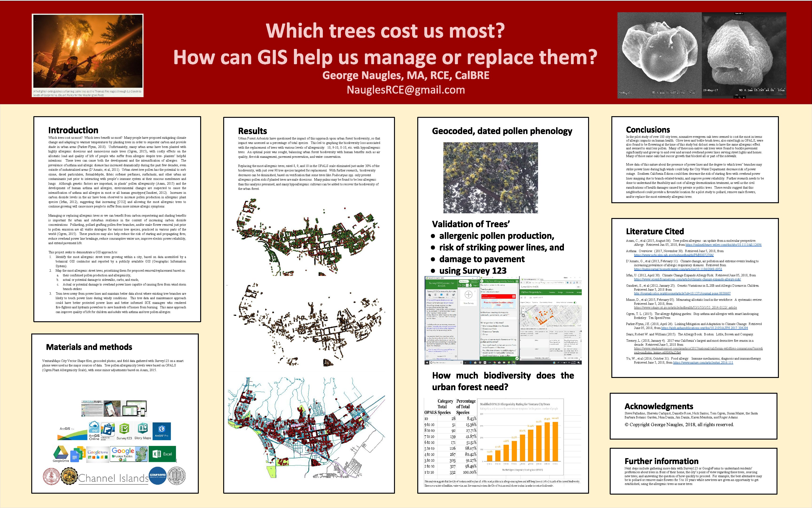Click the 'Which trees cost us most?' title
Viewport: 812px width, 508px height.
pos(385,31)
